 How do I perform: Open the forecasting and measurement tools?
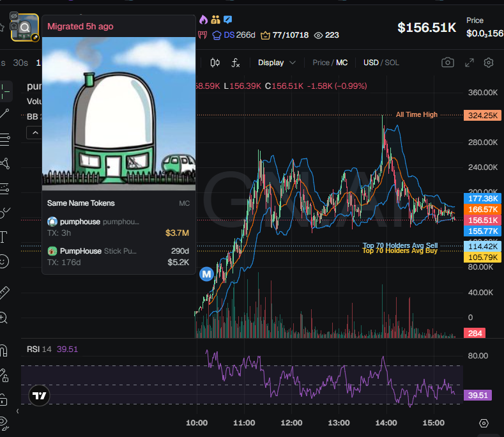(x=4, y=188)
